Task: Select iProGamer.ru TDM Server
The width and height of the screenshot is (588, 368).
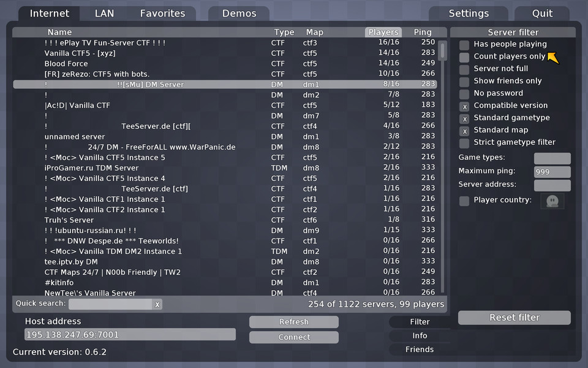Action: (225, 168)
